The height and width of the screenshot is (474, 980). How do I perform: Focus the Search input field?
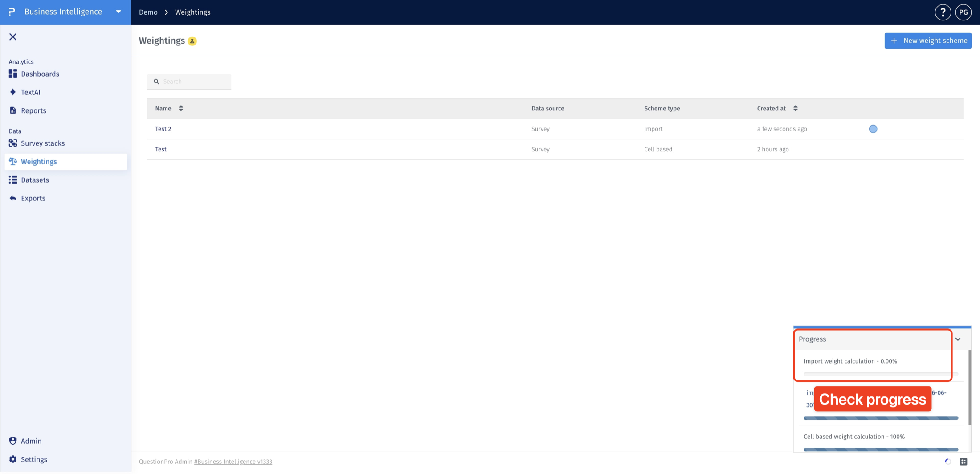pyautogui.click(x=189, y=82)
